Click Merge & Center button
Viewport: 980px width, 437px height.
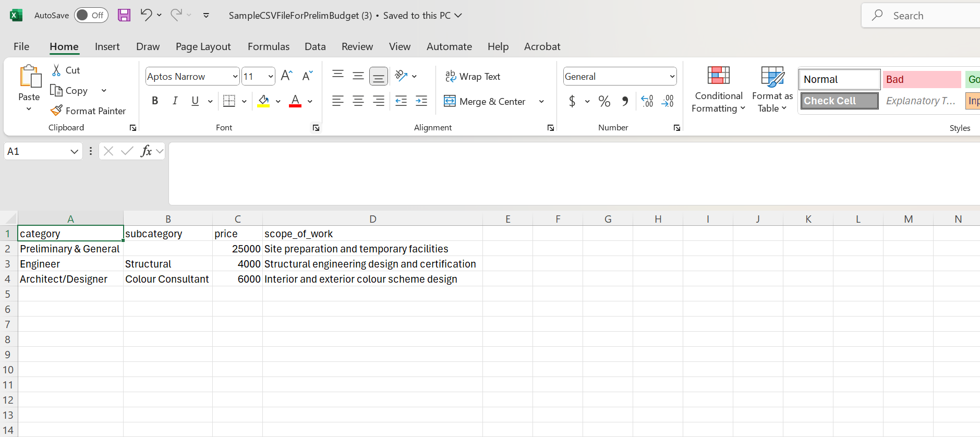coord(485,101)
